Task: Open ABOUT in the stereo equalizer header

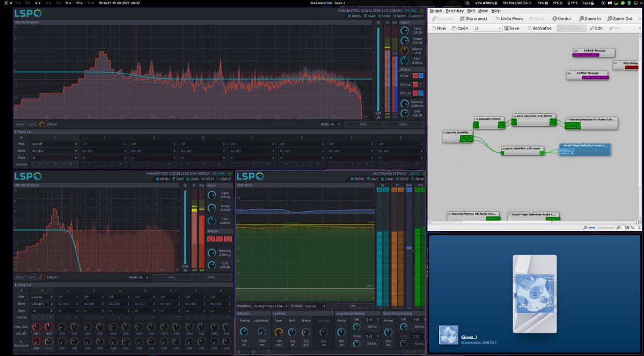Action: [415, 16]
